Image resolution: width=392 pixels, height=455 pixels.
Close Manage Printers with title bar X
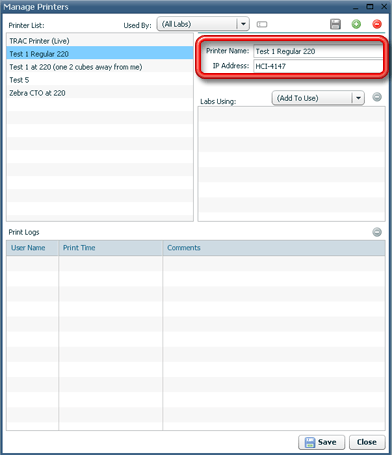[x=384, y=7]
